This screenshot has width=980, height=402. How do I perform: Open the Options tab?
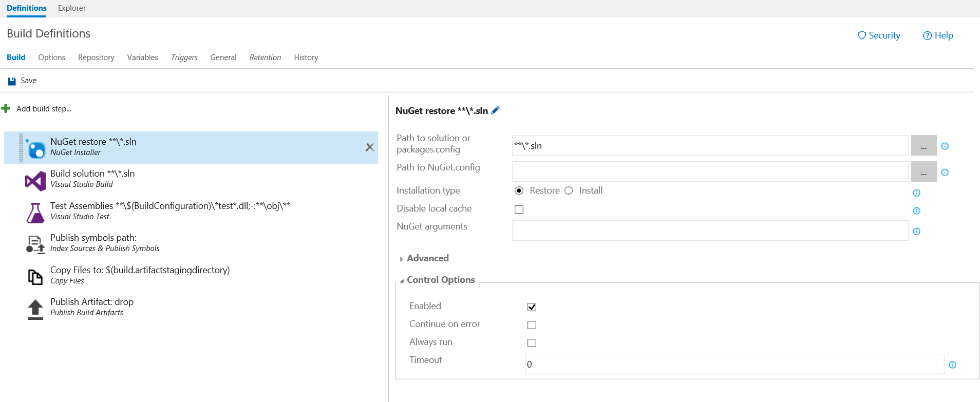51,58
